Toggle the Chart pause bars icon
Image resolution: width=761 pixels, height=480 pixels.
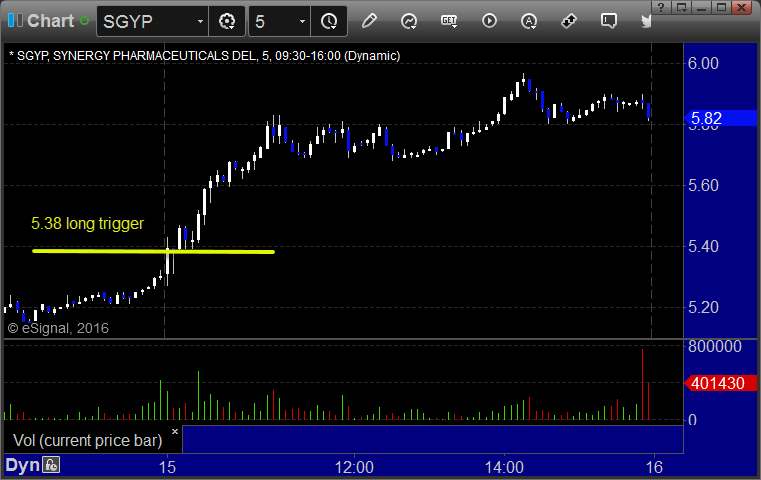point(15,20)
